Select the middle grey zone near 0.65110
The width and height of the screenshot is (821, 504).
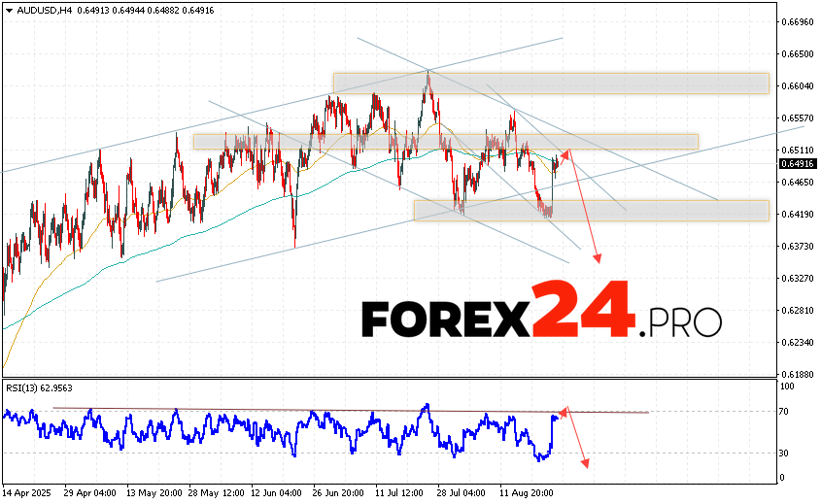pyautogui.click(x=445, y=142)
